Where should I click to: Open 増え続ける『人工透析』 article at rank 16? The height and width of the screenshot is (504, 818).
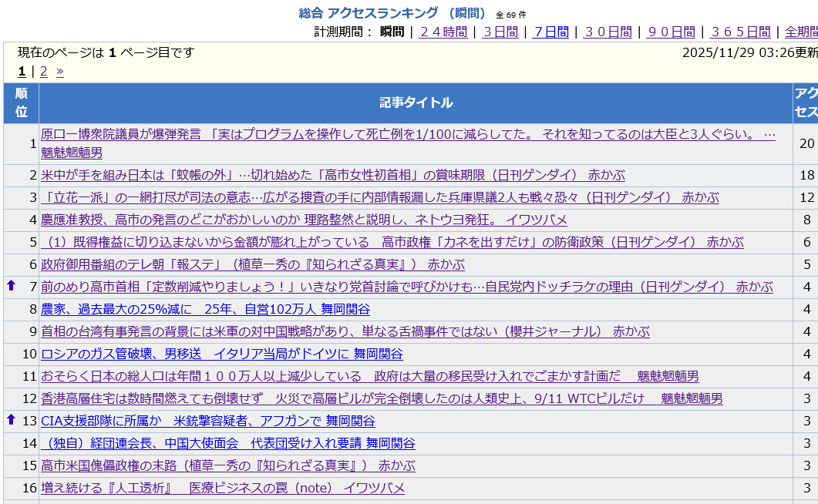[x=222, y=488]
